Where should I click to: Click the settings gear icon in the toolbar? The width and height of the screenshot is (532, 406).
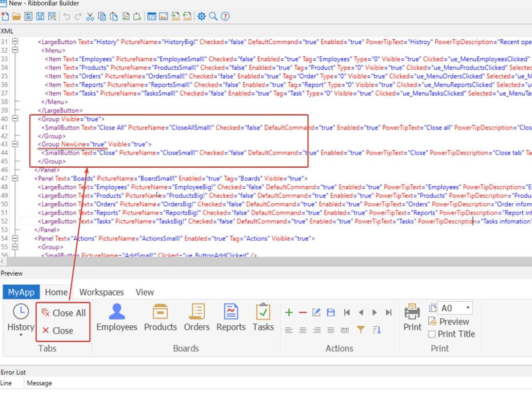click(x=201, y=17)
